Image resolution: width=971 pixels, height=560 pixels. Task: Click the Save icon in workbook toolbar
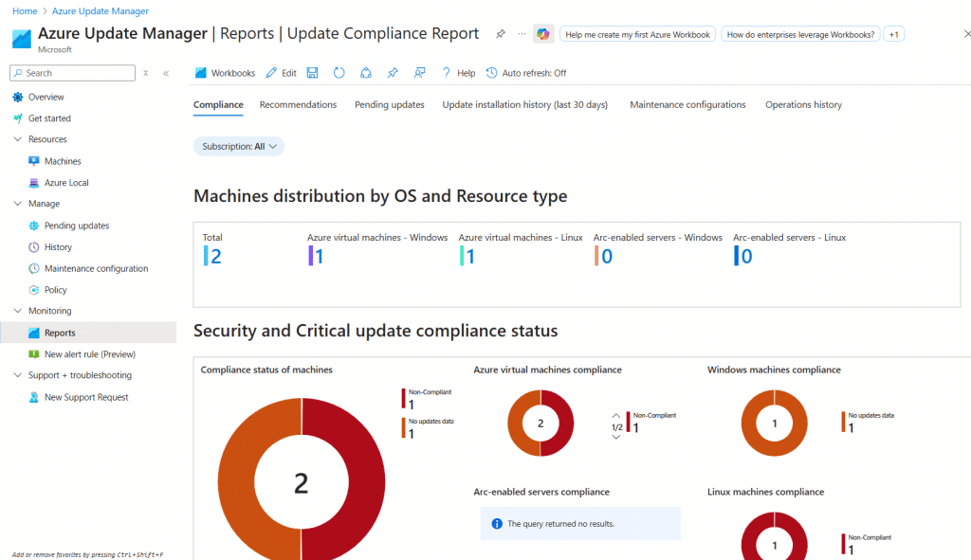click(313, 73)
